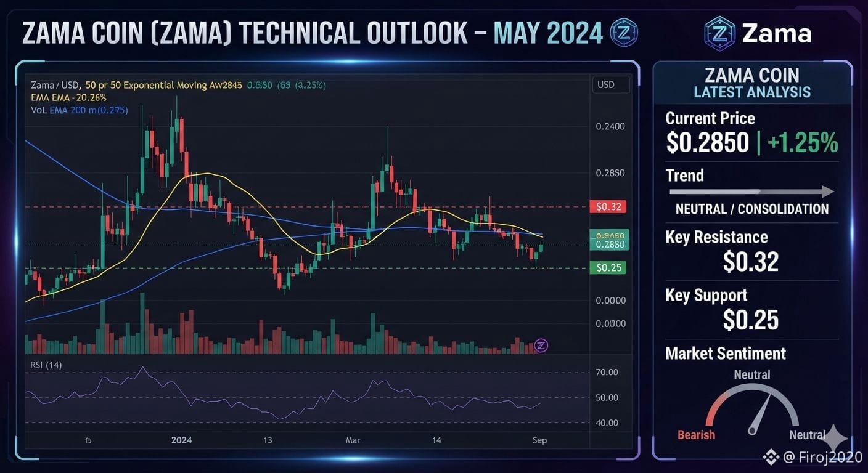Click the Trend arrow bar

(751, 192)
